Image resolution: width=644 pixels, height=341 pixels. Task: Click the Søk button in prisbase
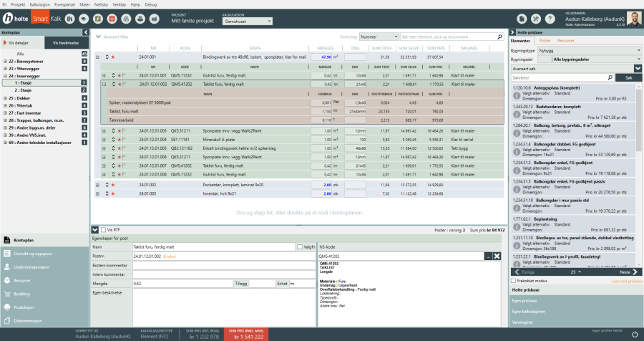[628, 77]
